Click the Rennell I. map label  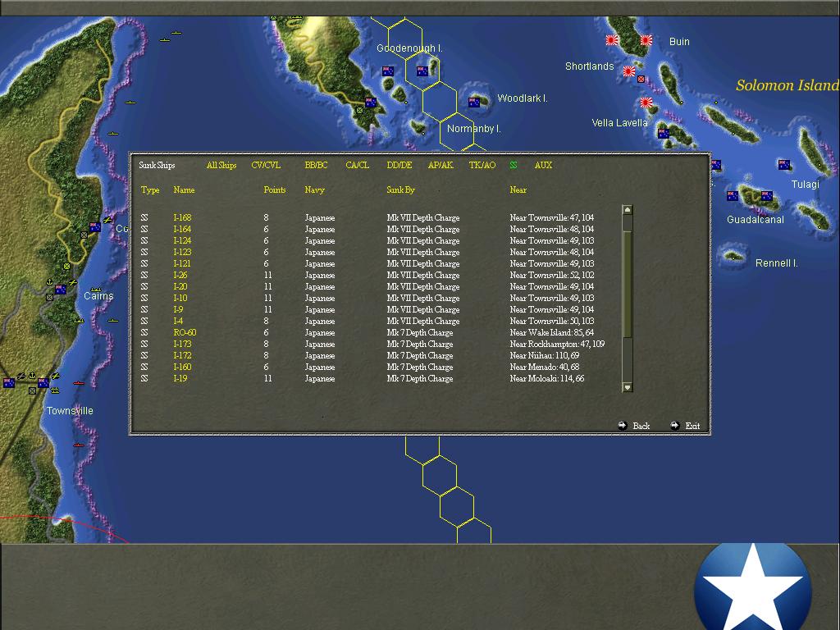click(776, 263)
